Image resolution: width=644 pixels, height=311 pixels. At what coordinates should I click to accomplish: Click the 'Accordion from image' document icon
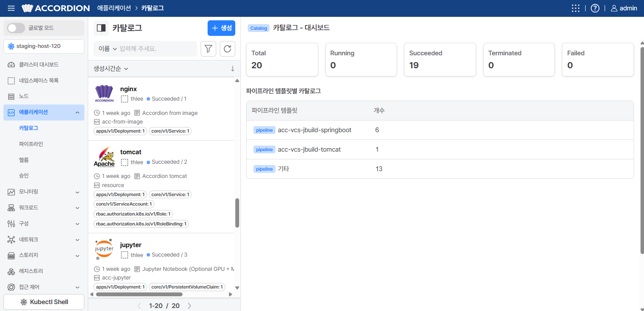[137, 113]
